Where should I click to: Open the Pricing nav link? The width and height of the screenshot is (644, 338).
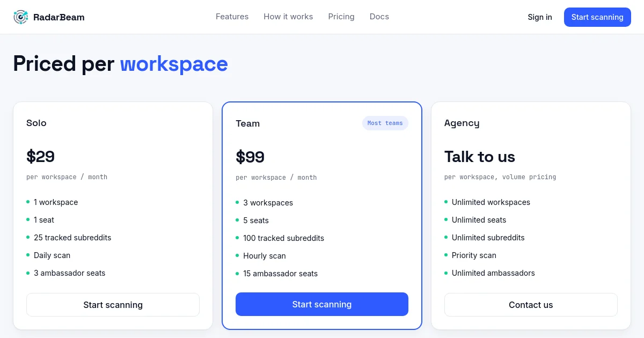[341, 17]
